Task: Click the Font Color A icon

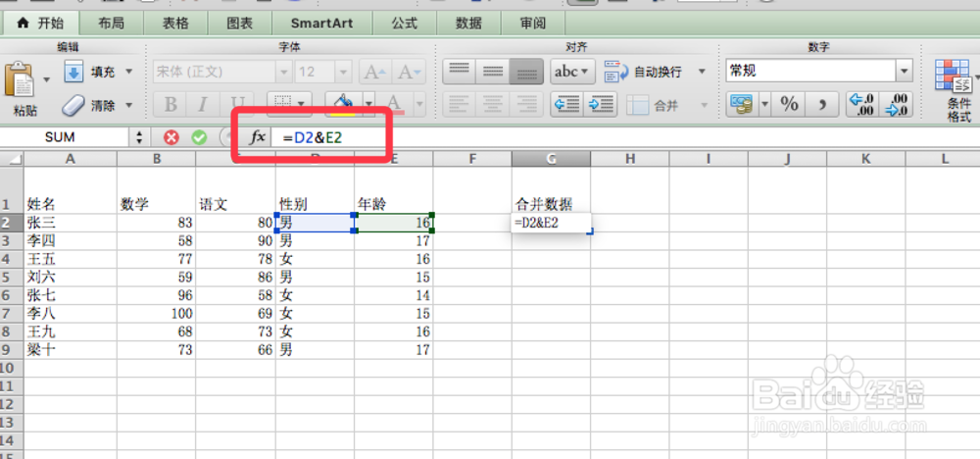Action: pos(394,104)
